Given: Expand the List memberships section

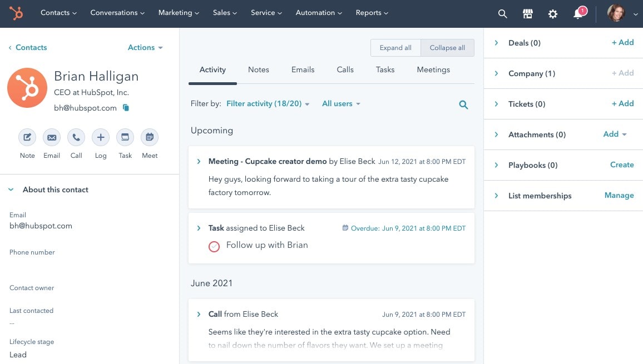Looking at the screenshot, I should click(496, 196).
